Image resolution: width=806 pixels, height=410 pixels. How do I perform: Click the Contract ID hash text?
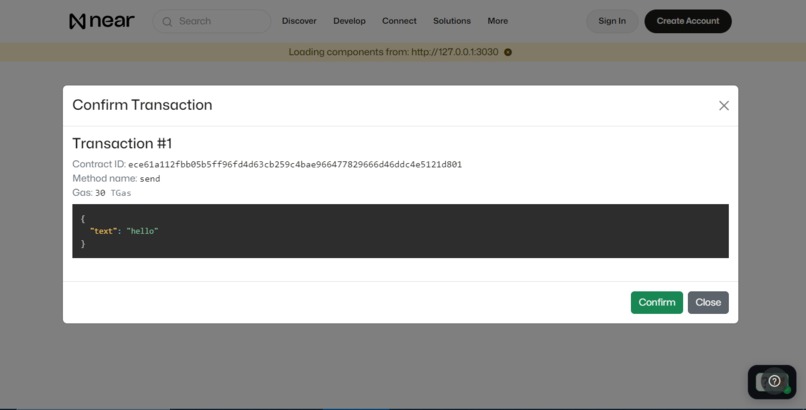point(295,164)
